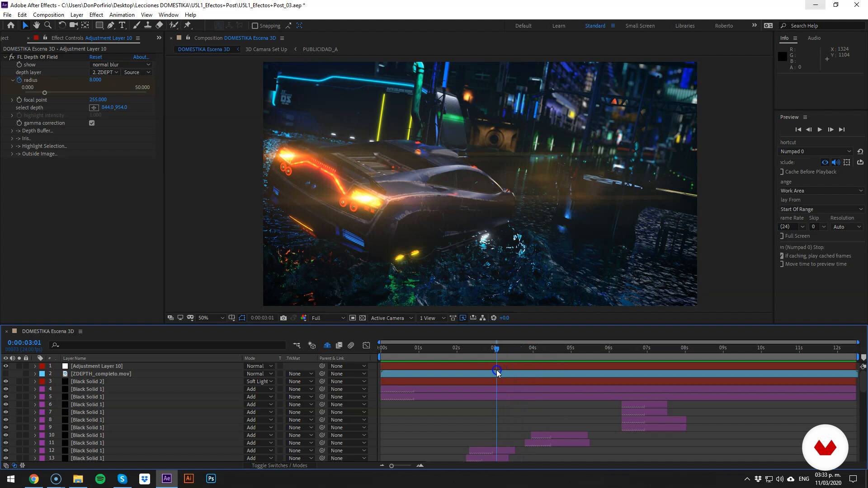Select the Hand tool
The height and width of the screenshot is (488, 868).
(37, 25)
